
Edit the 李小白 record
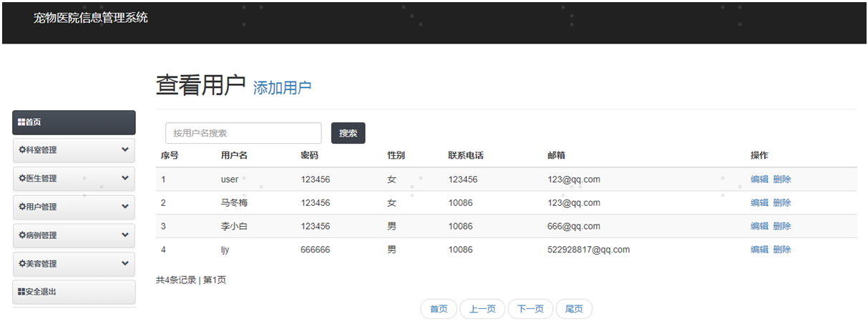pos(759,226)
